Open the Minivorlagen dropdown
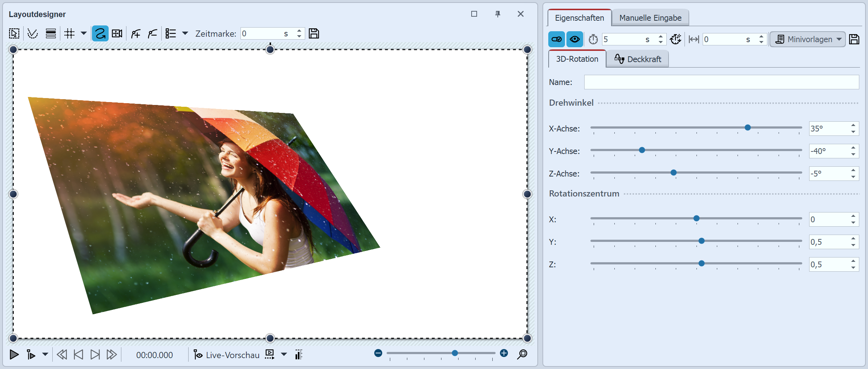Screen dimensions: 868x369 pyautogui.click(x=807, y=39)
